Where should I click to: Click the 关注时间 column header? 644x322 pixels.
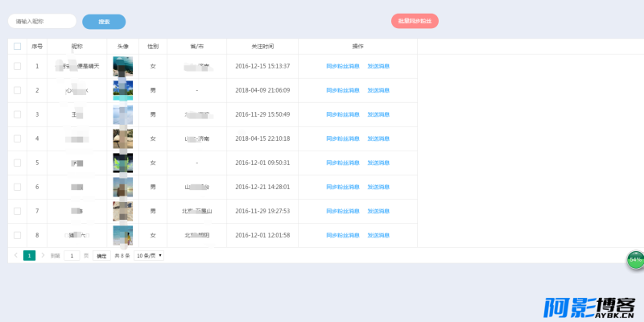point(262,47)
